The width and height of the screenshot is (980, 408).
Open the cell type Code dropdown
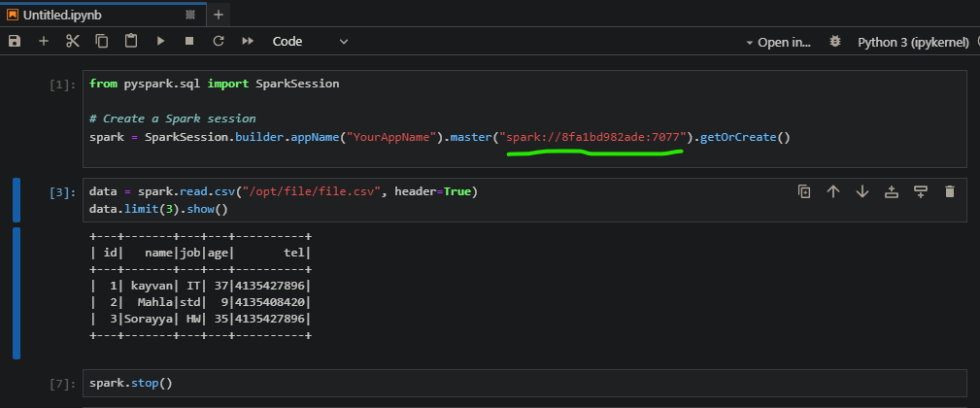310,41
